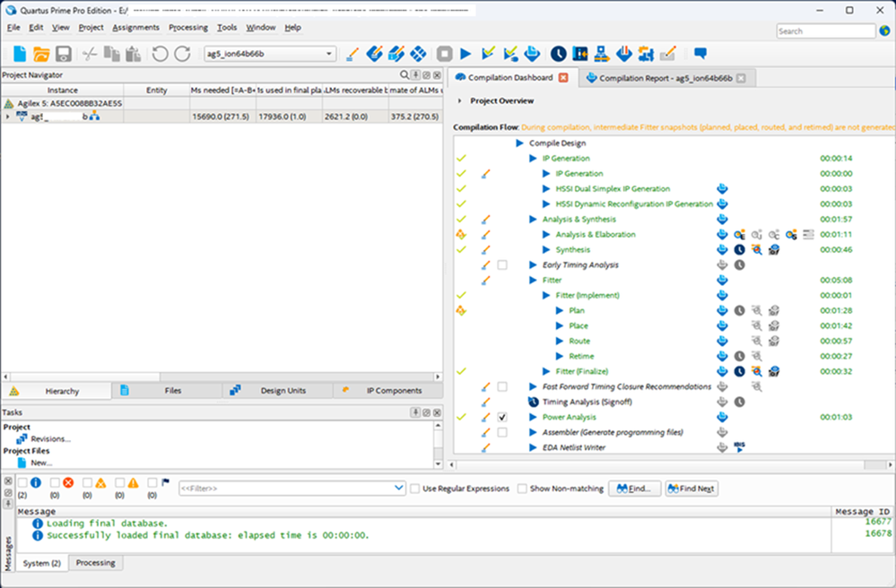Uncheck the Power Analysis checkbox
This screenshot has width=896, height=588.
(502, 418)
